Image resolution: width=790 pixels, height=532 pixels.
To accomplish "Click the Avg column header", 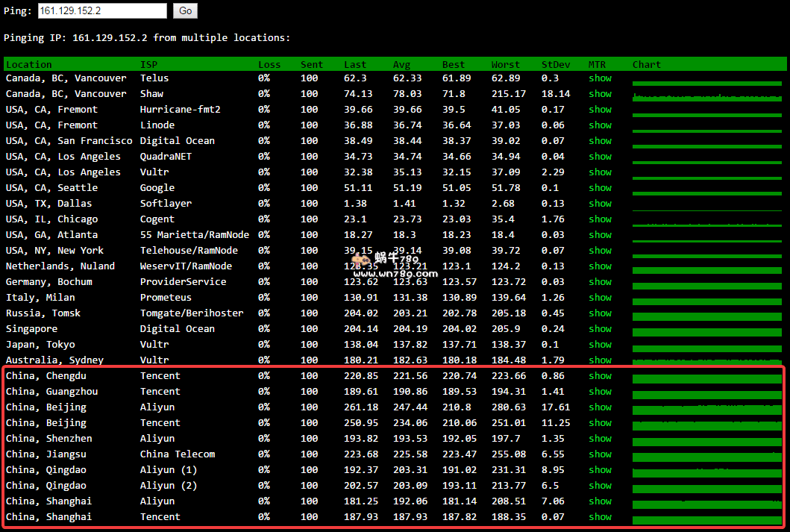I will [x=401, y=65].
